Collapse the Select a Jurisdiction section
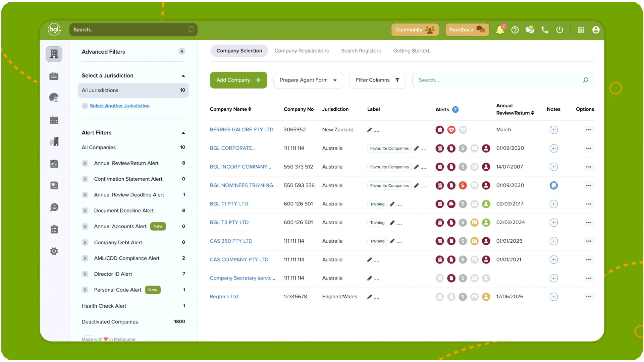The width and height of the screenshot is (644, 362). click(183, 76)
